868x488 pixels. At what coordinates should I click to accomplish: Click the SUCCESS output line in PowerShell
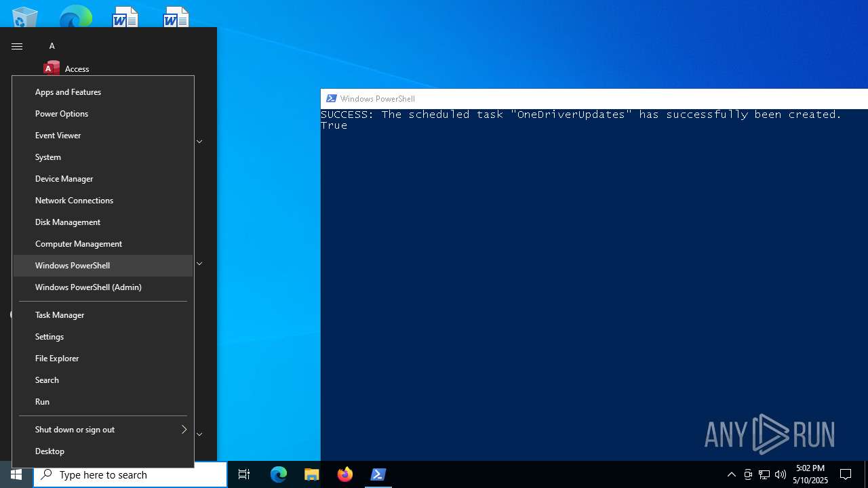pyautogui.click(x=581, y=114)
